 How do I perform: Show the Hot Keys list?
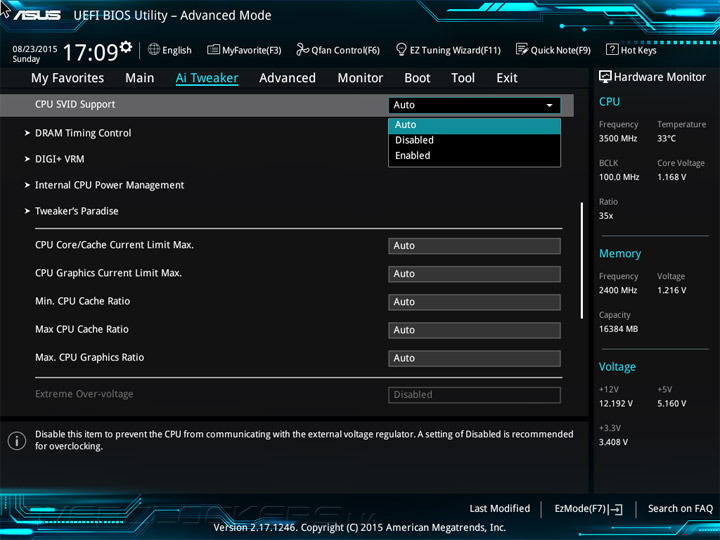click(631, 50)
